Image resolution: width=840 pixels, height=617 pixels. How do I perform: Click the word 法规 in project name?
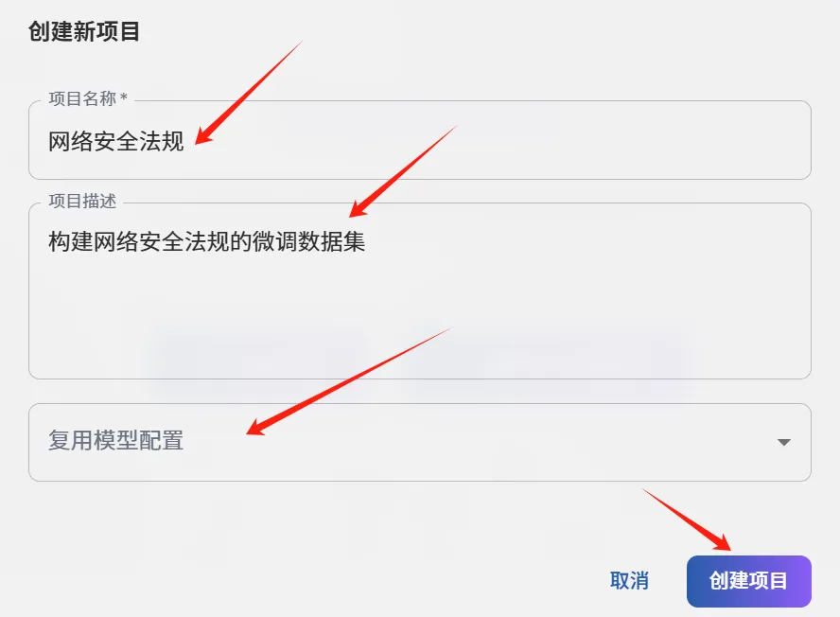point(161,142)
